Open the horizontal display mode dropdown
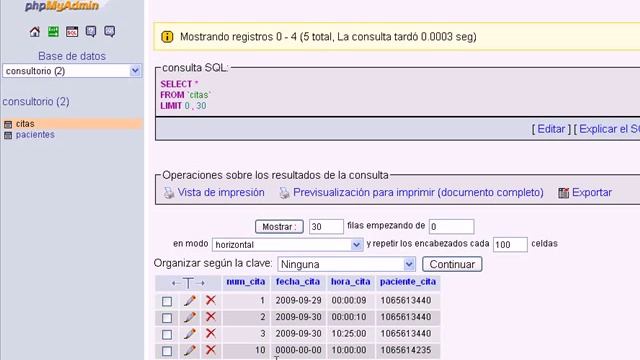Viewport: 640px width, 360px height. 287,245
